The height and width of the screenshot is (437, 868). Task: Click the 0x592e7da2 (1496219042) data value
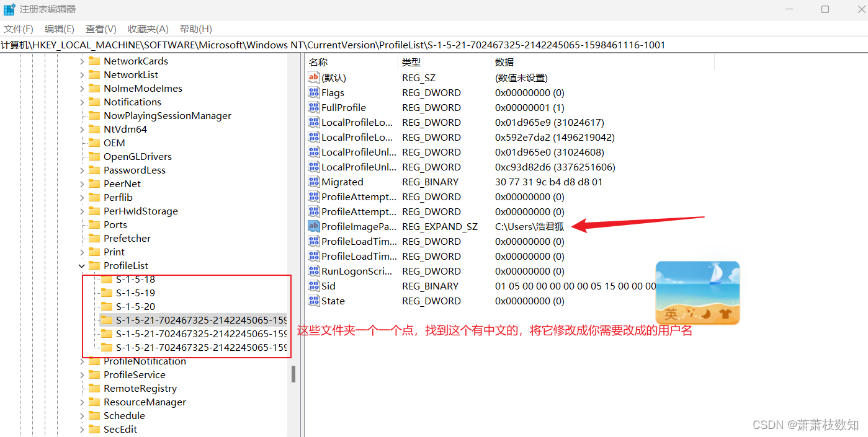[x=555, y=137]
